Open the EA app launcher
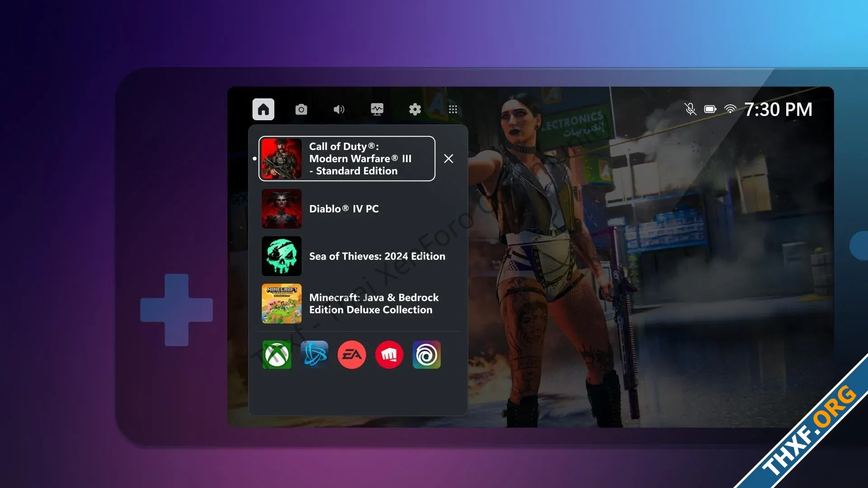The width and height of the screenshot is (868, 488). click(352, 355)
